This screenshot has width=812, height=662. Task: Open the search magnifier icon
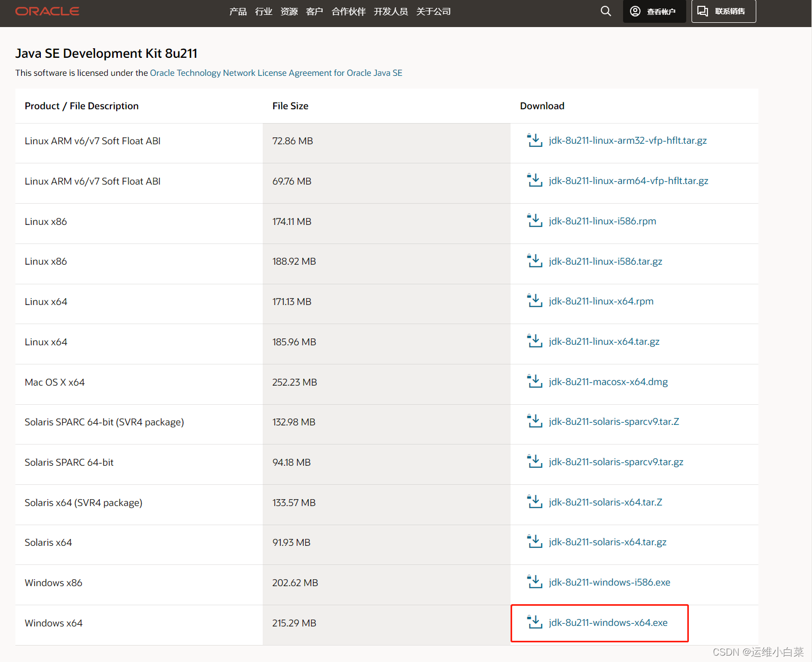[606, 11]
